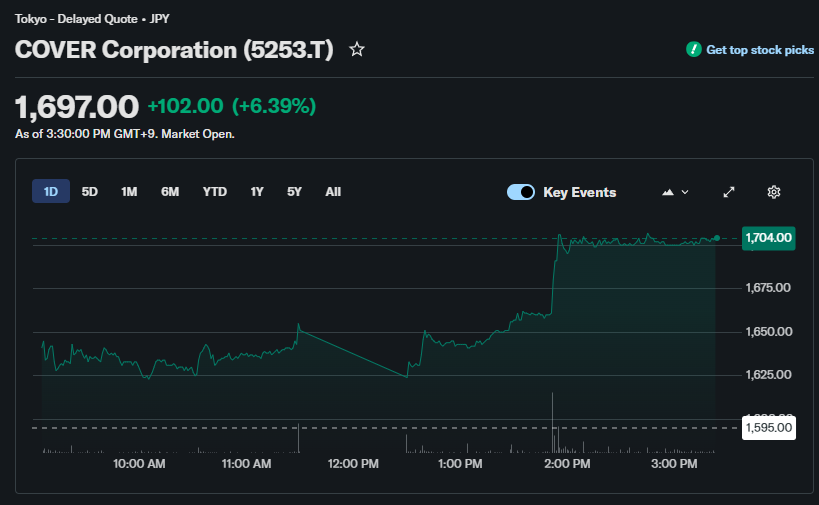Click the 1,697.00 price value
The width and height of the screenshot is (819, 505).
point(77,107)
